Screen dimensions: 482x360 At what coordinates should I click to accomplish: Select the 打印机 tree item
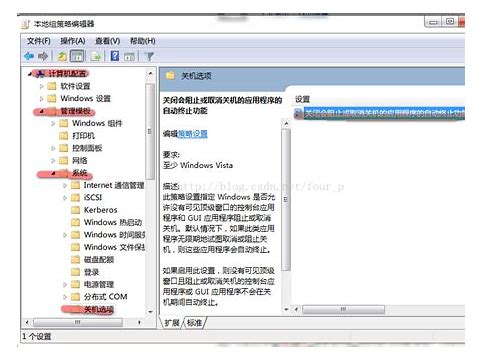coord(83,136)
